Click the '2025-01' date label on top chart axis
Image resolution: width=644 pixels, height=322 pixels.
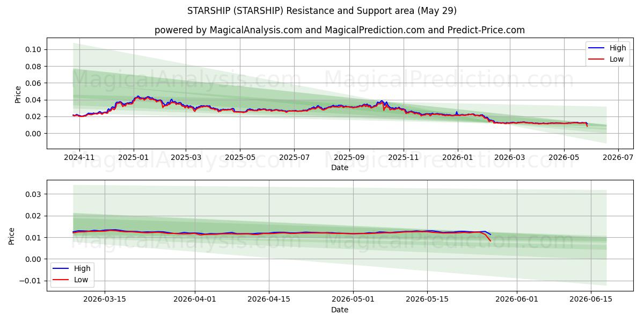[134, 158]
